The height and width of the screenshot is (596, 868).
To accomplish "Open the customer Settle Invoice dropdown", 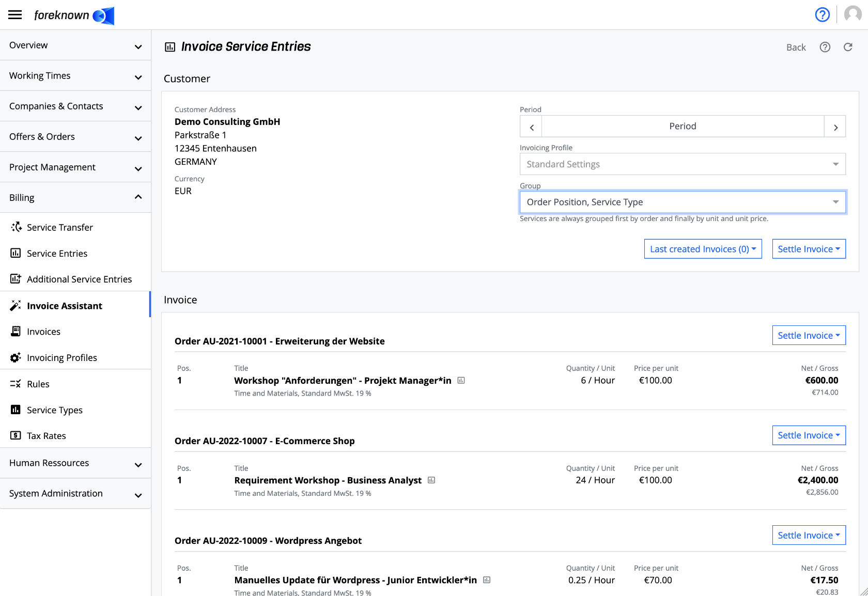I will (x=809, y=249).
